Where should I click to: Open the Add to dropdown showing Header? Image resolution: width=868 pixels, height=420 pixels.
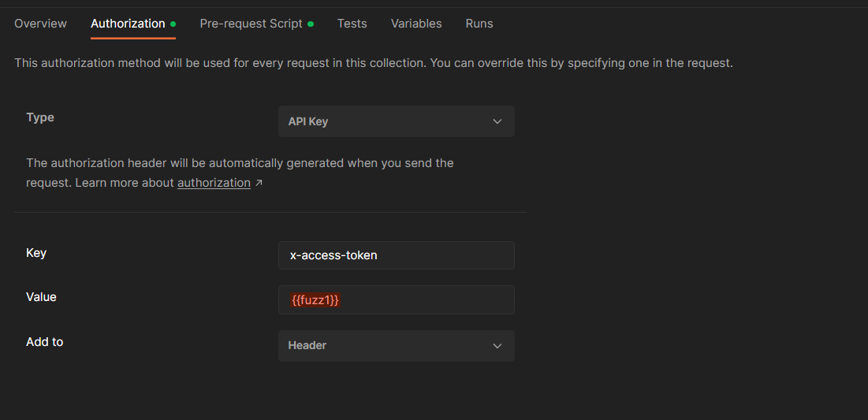pyautogui.click(x=397, y=346)
